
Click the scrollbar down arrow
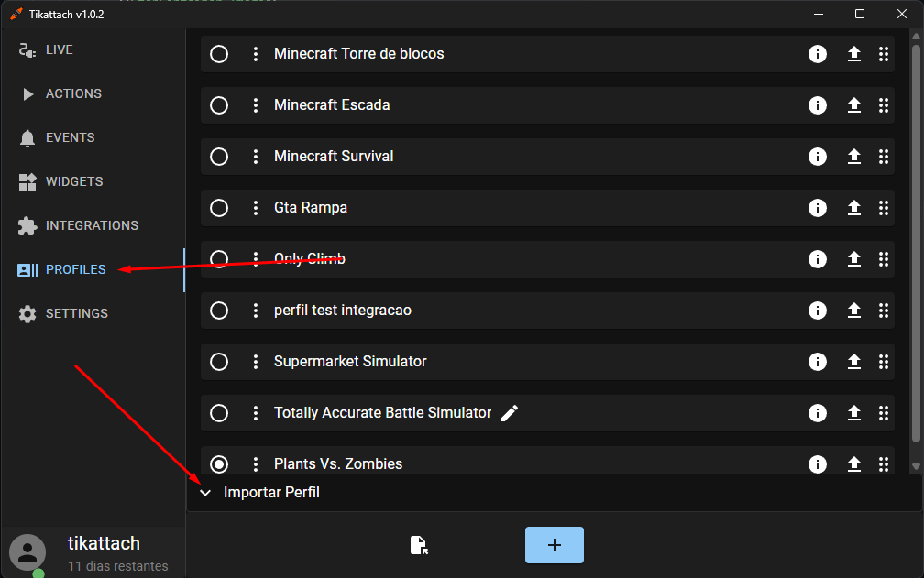click(x=916, y=467)
